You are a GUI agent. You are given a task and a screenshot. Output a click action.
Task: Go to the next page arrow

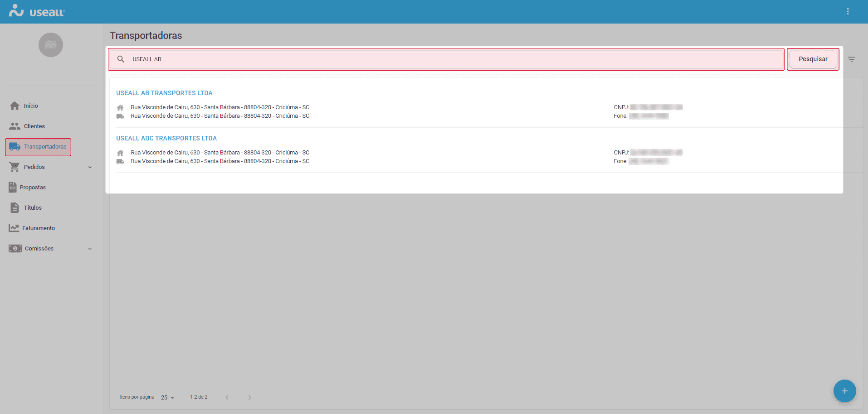tap(249, 397)
